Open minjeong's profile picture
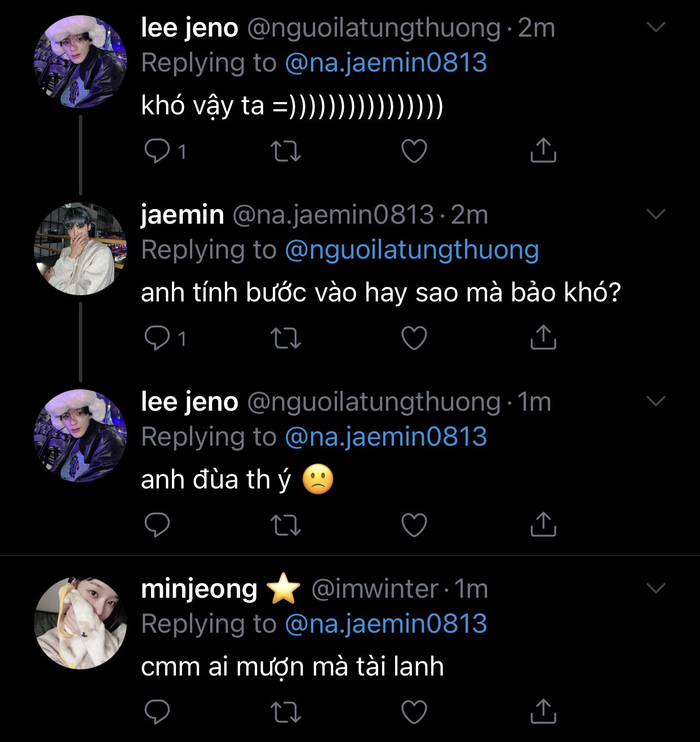 [x=81, y=623]
